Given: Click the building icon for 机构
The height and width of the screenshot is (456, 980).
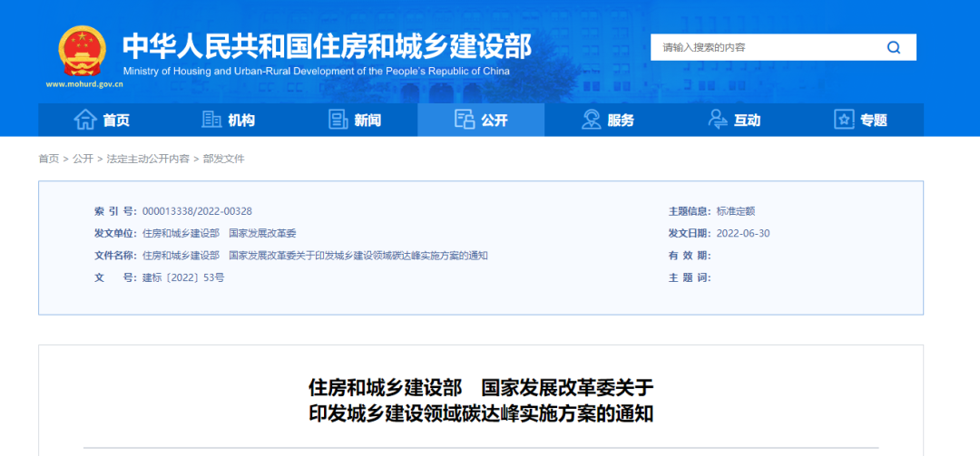Looking at the screenshot, I should point(211,120).
